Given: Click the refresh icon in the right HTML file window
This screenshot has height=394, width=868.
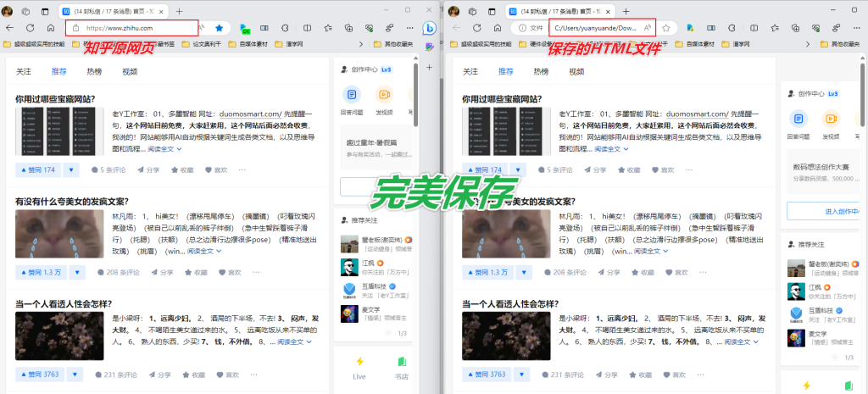Looking at the screenshot, I should [x=476, y=28].
